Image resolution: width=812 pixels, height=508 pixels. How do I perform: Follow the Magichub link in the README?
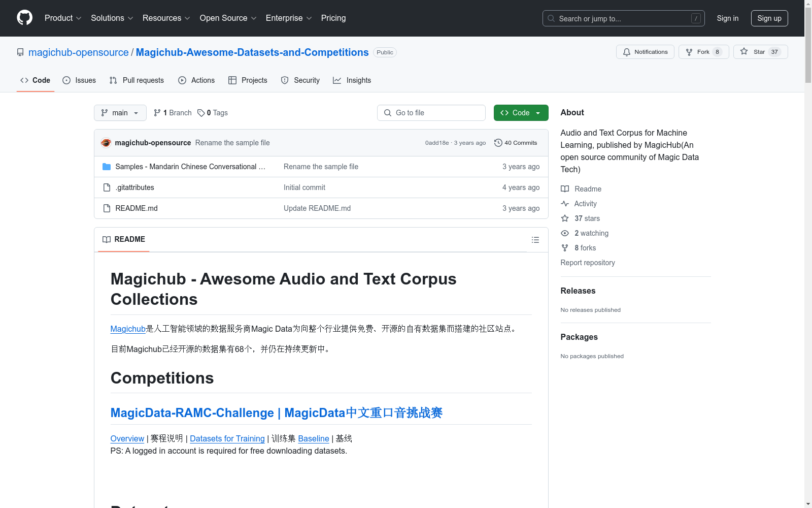point(128,329)
